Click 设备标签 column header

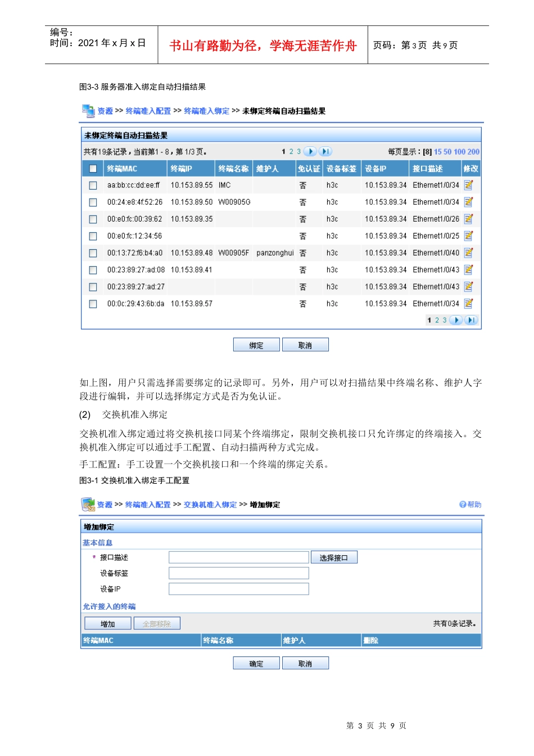click(342, 168)
